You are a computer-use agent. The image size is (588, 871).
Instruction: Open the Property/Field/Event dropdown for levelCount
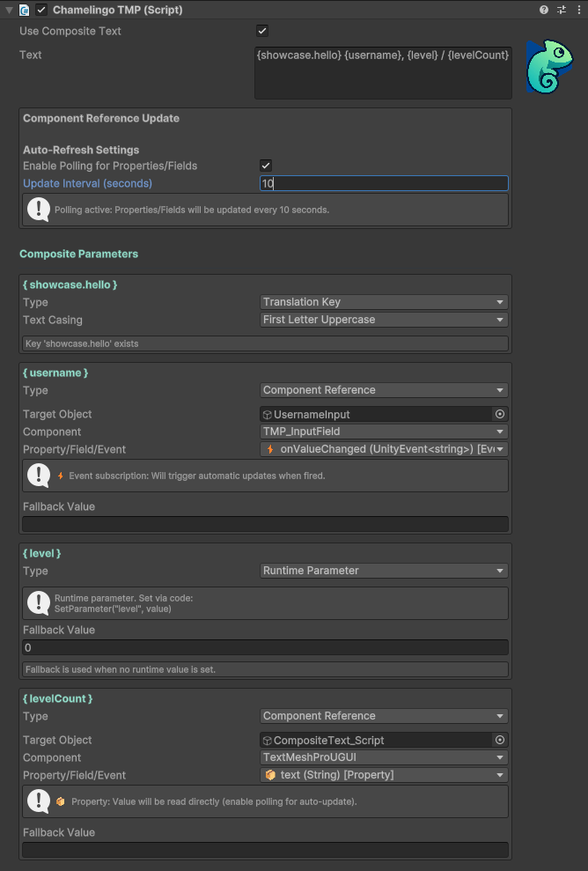point(383,775)
